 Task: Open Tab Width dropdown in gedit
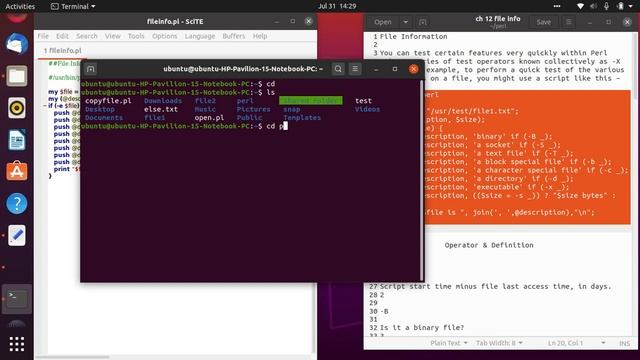(x=499, y=343)
